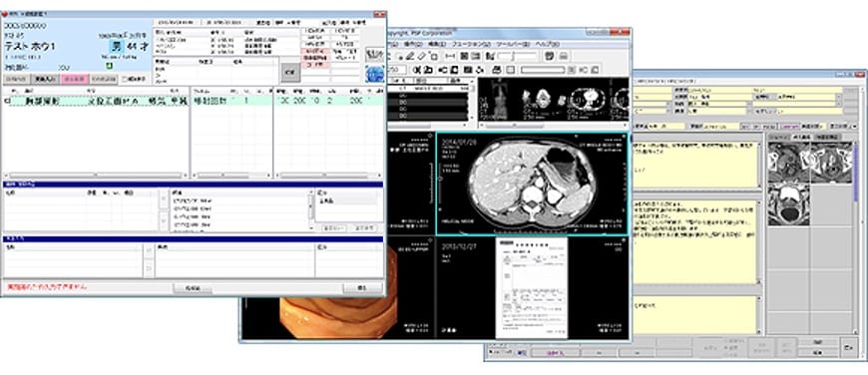The height and width of the screenshot is (375, 868).
Task: Open first-column dropdown arrow in report header
Action: pyautogui.click(x=668, y=104)
